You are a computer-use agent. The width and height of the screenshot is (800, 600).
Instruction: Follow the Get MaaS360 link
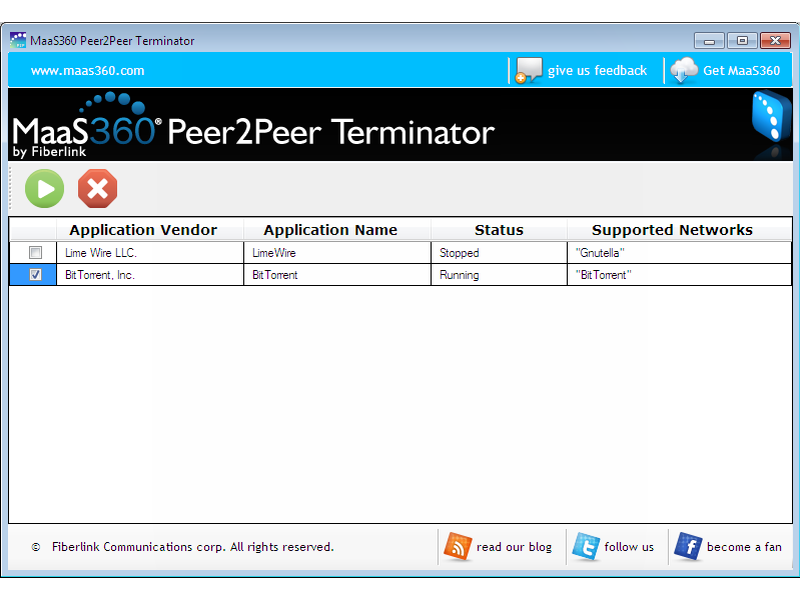741,70
